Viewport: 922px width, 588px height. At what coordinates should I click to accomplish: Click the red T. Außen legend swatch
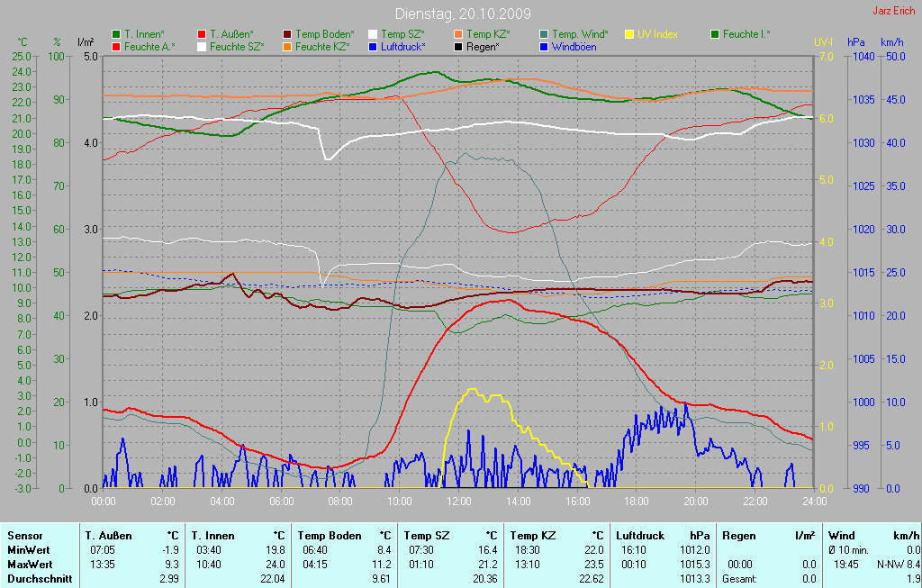(x=202, y=34)
